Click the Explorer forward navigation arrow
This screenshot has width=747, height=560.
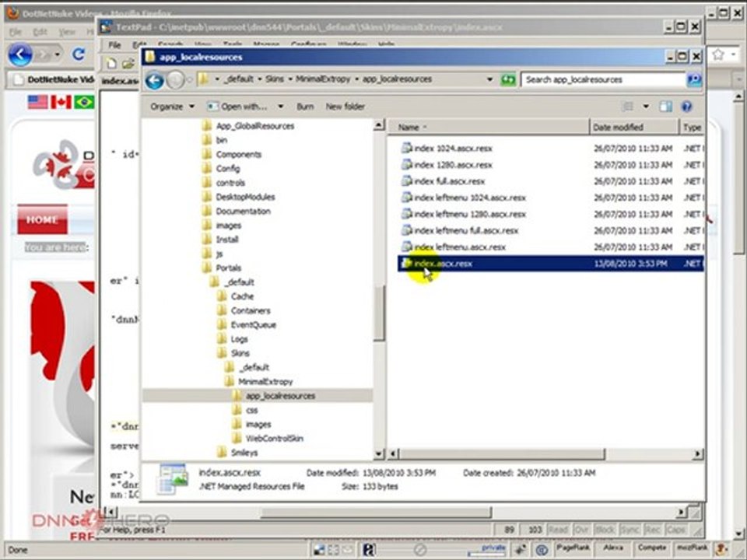[x=175, y=80]
